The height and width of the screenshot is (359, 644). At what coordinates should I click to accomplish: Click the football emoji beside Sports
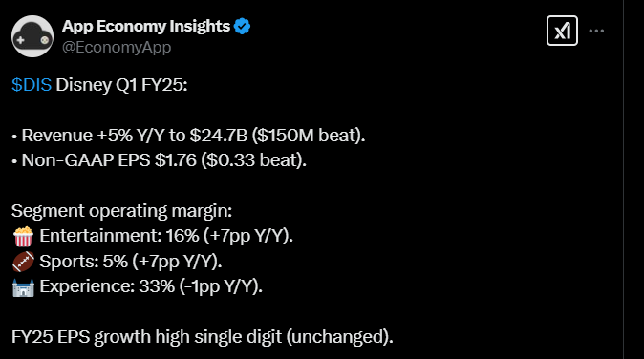tap(24, 262)
